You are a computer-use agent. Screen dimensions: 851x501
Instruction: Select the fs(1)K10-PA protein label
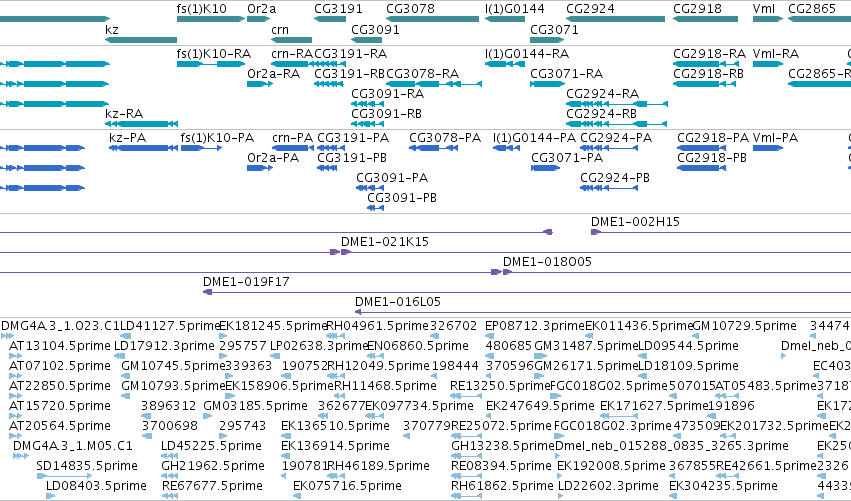(217, 138)
